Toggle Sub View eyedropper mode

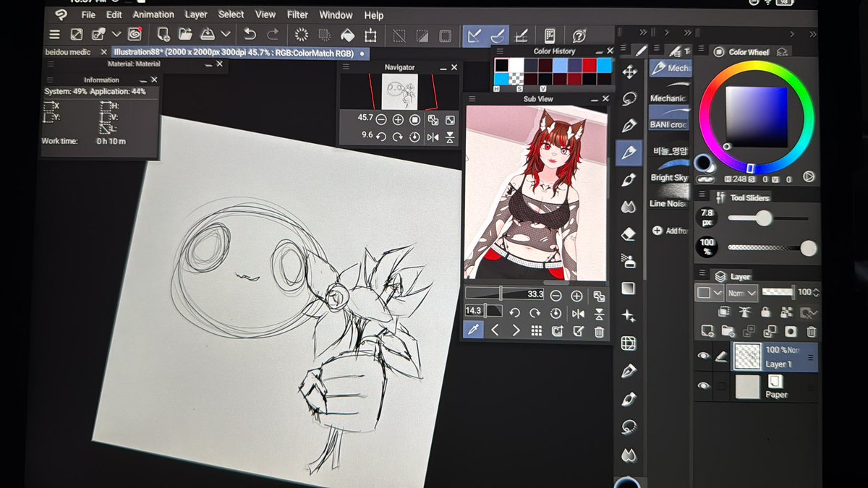click(x=473, y=330)
